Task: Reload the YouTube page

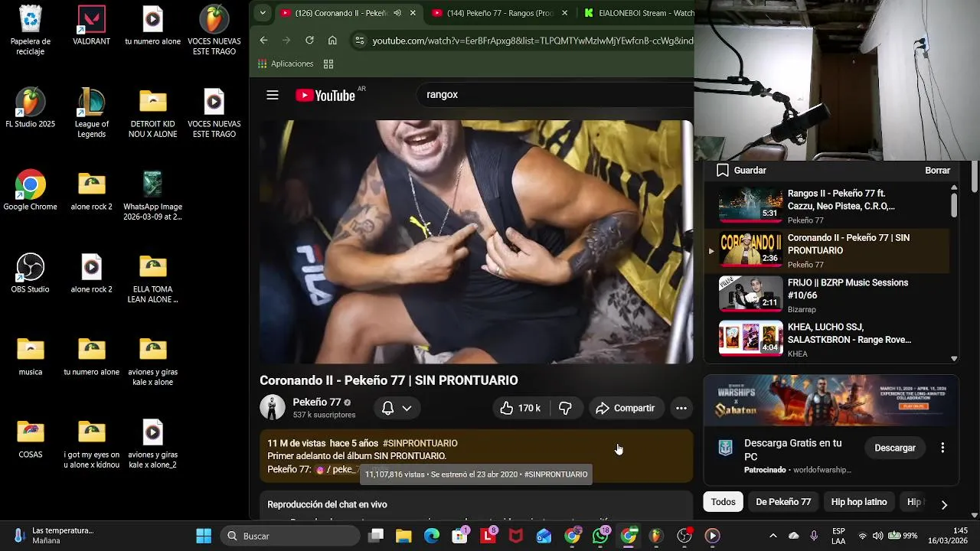Action: pyautogui.click(x=309, y=41)
